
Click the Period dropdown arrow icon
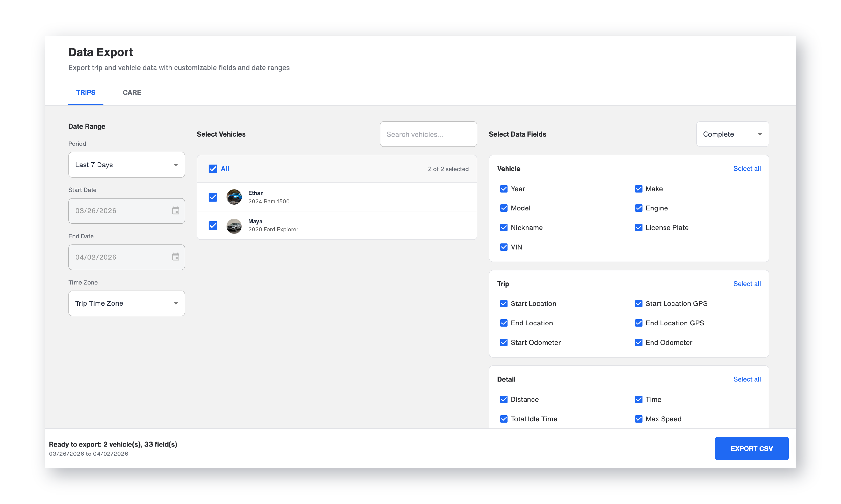pyautogui.click(x=176, y=165)
